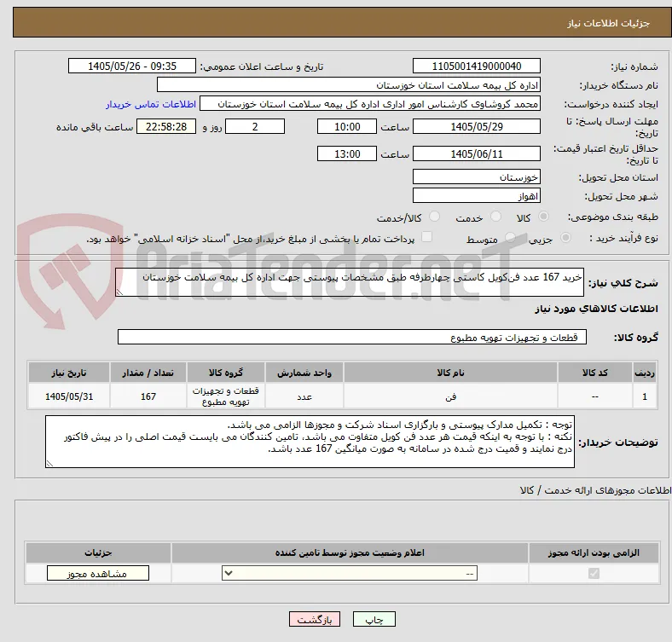Toggle the Islamic treasury payment checkbox
Image resolution: width=672 pixels, height=642 pixels.
coord(427,237)
